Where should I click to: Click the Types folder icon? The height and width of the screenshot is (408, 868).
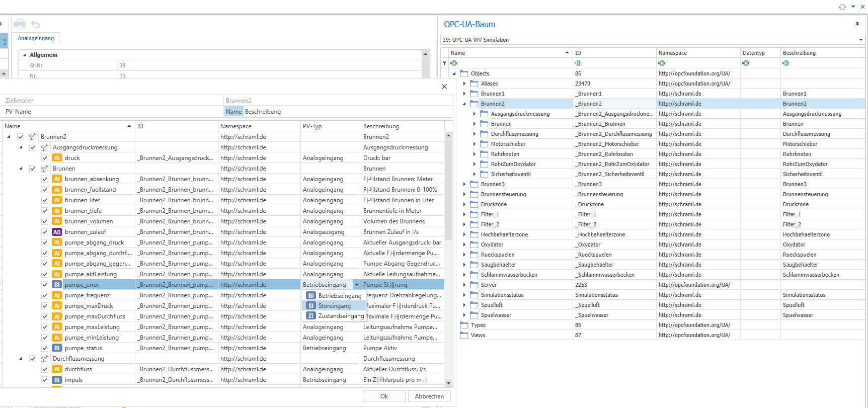(464, 325)
